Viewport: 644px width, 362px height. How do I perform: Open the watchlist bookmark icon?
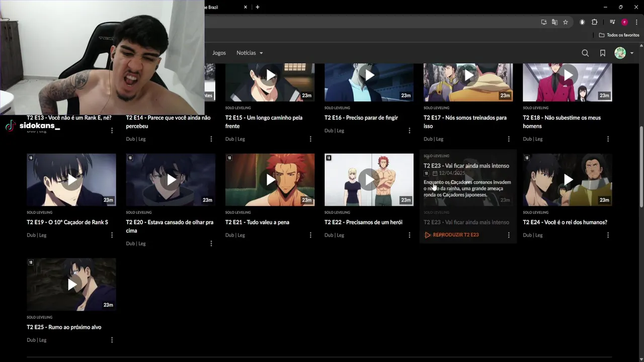point(603,53)
